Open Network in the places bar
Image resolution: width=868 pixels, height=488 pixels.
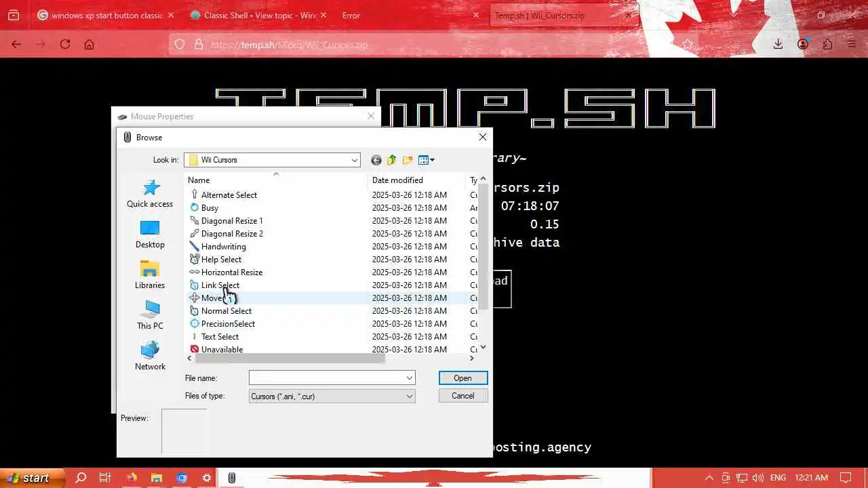(x=150, y=357)
